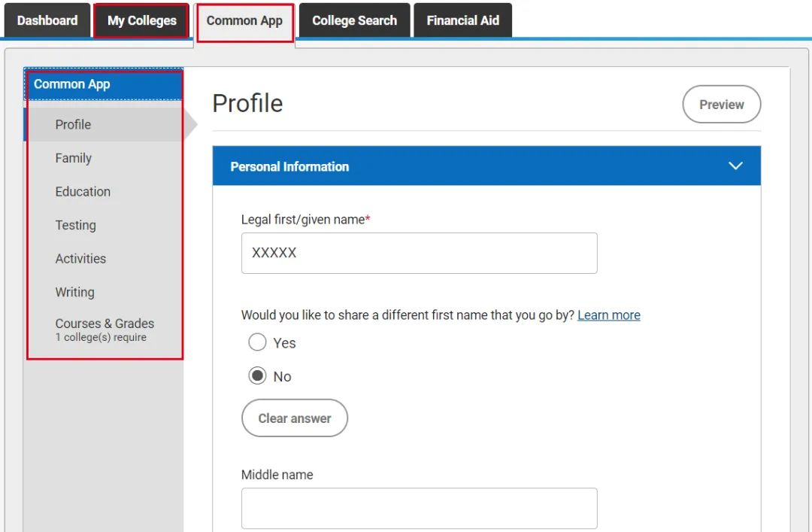812x532 pixels.
Task: Go to the Financial Aid tab
Action: 462,20
